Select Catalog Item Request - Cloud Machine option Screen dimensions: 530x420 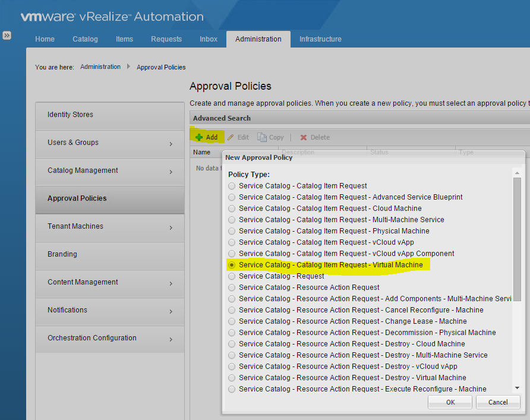pos(232,209)
